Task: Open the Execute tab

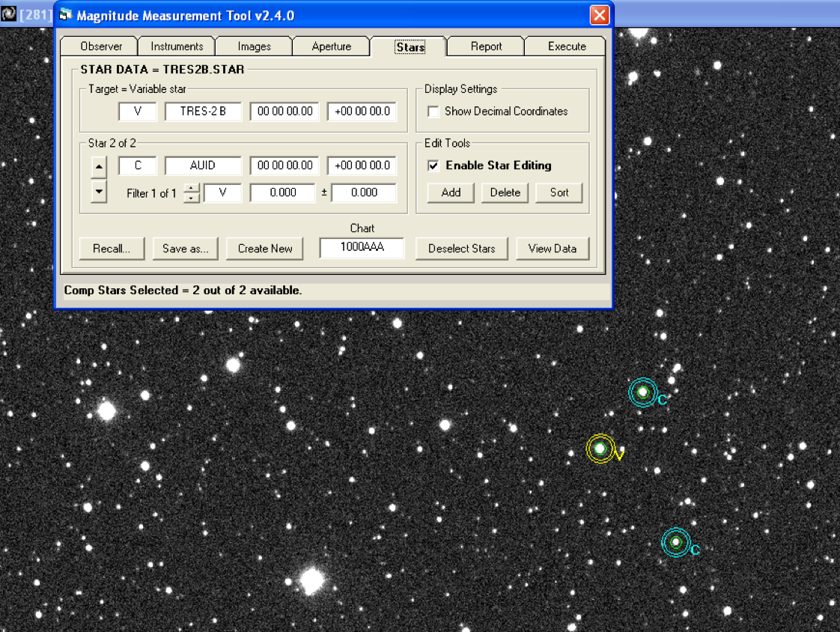Action: point(566,46)
